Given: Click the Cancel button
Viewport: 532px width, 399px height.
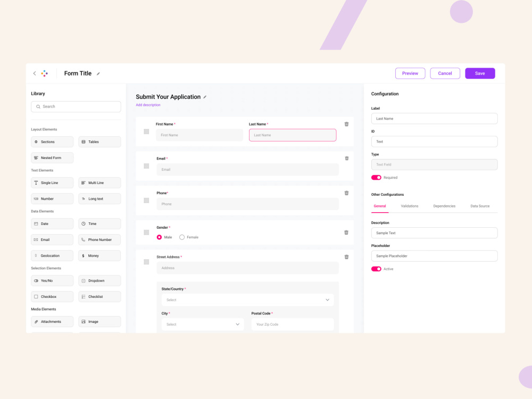Looking at the screenshot, I should [445, 73].
